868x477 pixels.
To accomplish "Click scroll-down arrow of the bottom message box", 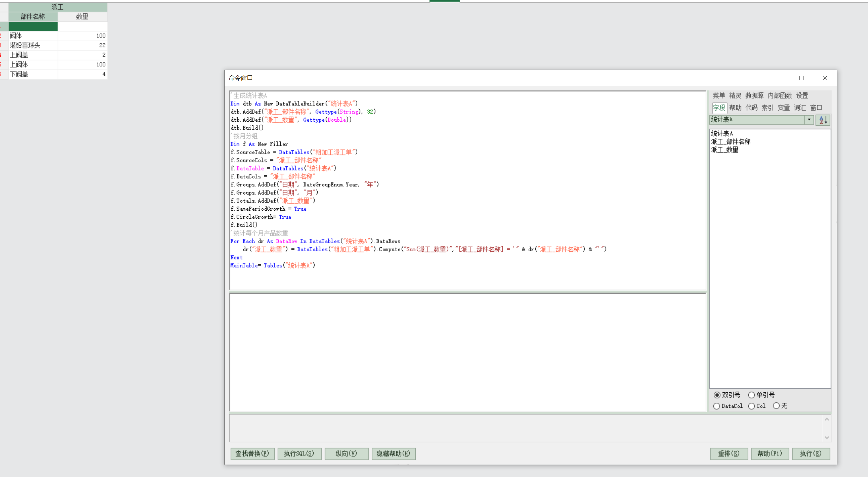I will [x=827, y=438].
